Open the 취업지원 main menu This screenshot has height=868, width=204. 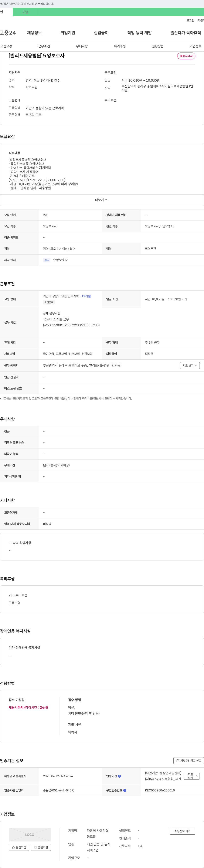pyautogui.click(x=68, y=33)
